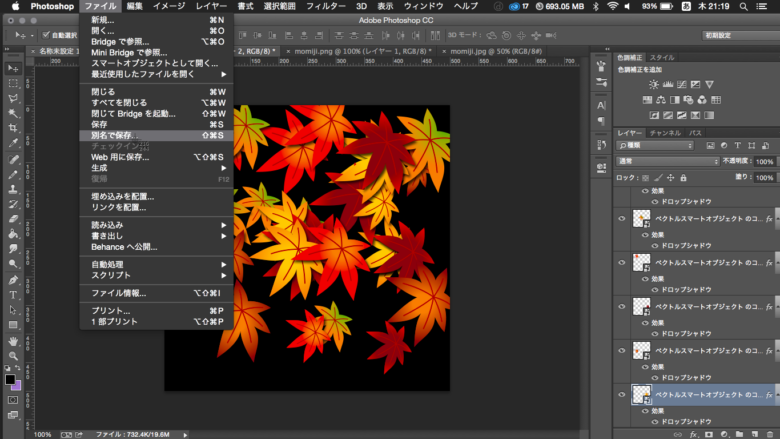Switch to the チャンネル tab
The width and height of the screenshot is (780, 439).
click(664, 132)
